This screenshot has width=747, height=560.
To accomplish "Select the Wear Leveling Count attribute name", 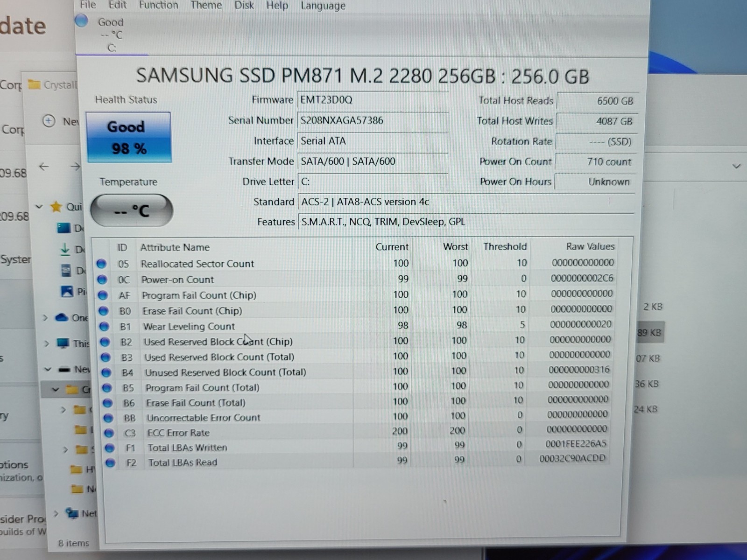I will click(189, 327).
